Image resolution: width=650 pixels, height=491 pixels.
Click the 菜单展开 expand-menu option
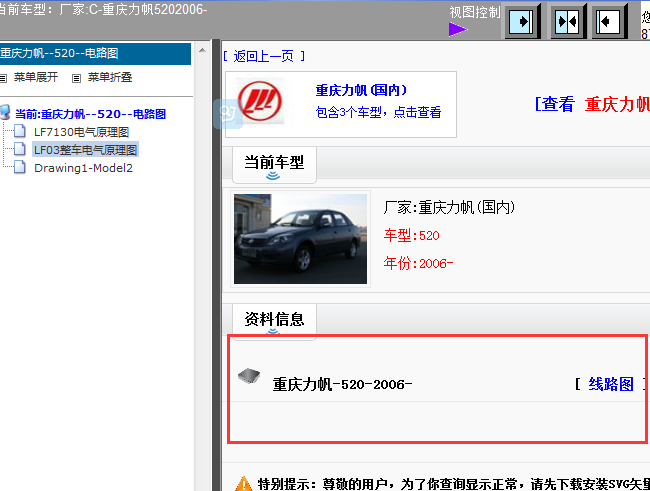point(36,77)
